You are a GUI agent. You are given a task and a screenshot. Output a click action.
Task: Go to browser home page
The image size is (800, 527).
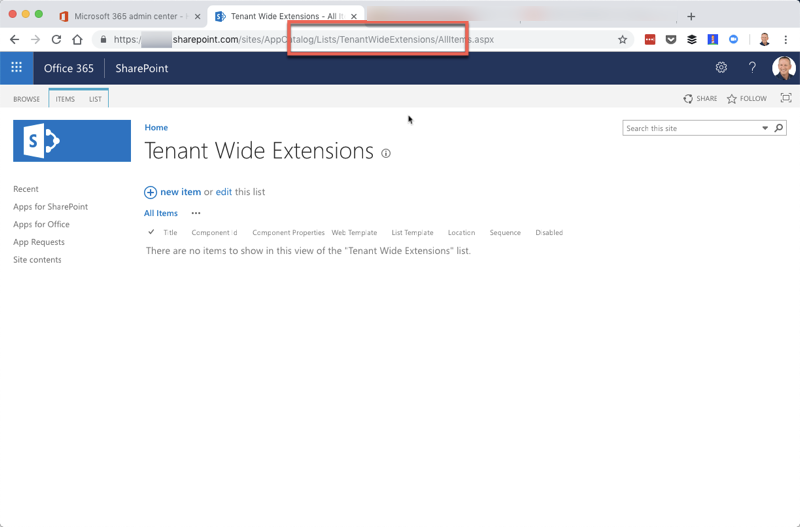tap(77, 39)
